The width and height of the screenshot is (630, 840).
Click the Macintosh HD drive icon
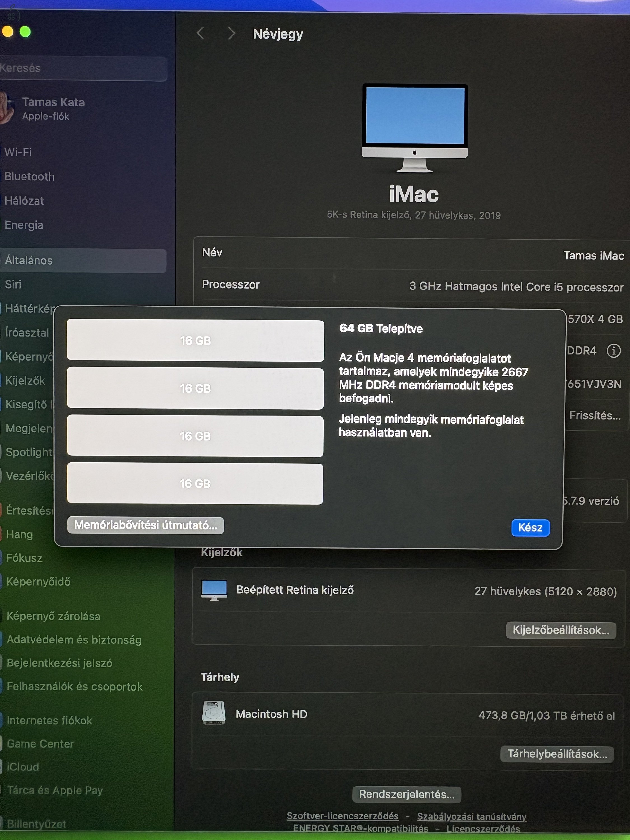pos(214,713)
